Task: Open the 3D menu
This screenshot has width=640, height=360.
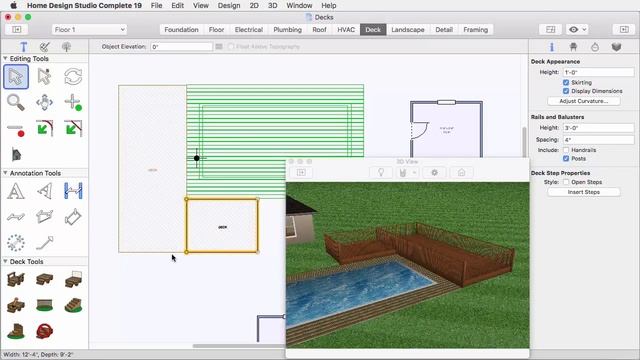Action: [272, 5]
